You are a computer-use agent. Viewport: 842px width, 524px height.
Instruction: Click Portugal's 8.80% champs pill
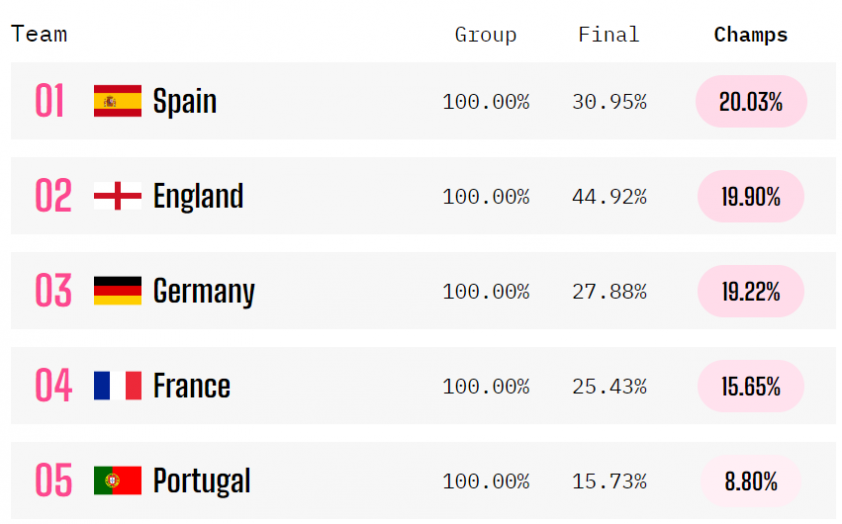750,481
